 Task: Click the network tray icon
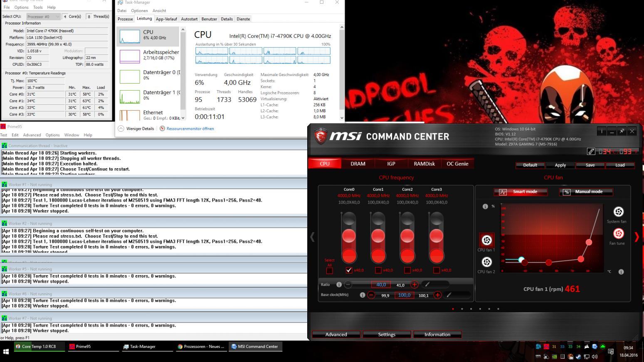click(587, 357)
